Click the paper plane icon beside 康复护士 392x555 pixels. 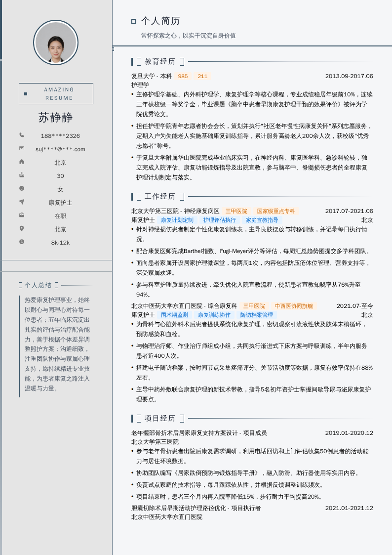click(x=22, y=202)
